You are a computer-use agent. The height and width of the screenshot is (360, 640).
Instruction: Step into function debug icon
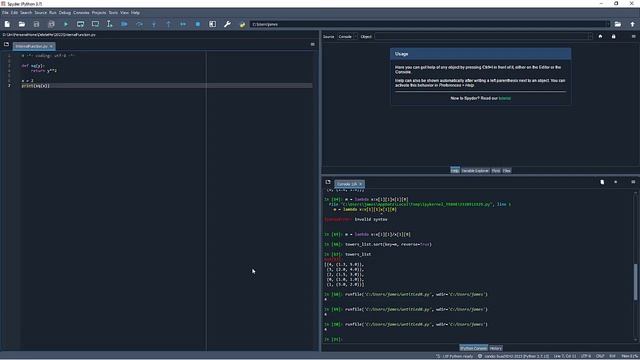[x=154, y=24]
